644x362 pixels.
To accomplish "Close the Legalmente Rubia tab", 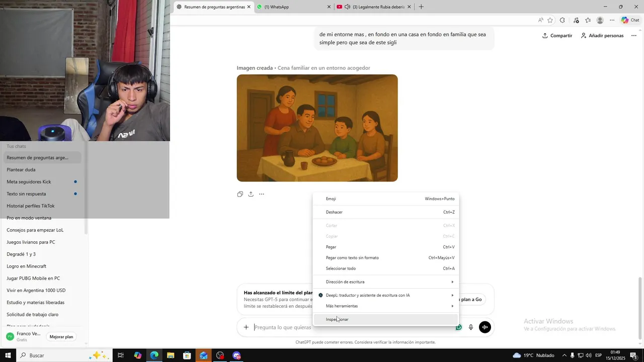I will [x=409, y=7].
